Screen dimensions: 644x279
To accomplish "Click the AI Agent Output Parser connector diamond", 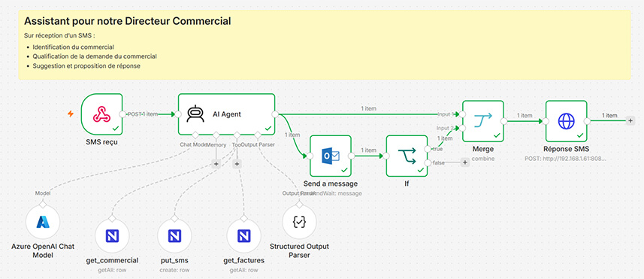I will click(x=258, y=135).
